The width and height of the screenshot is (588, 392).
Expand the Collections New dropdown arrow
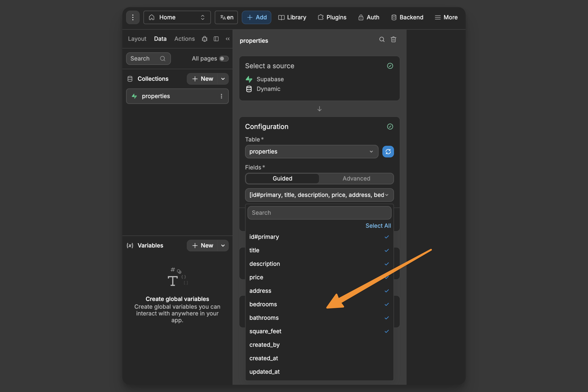(x=223, y=79)
